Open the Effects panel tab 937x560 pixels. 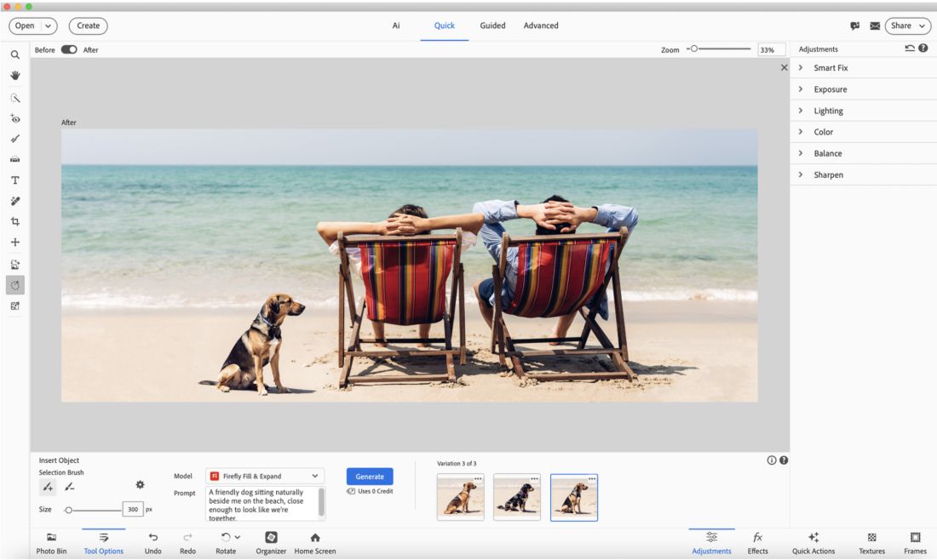click(x=757, y=543)
